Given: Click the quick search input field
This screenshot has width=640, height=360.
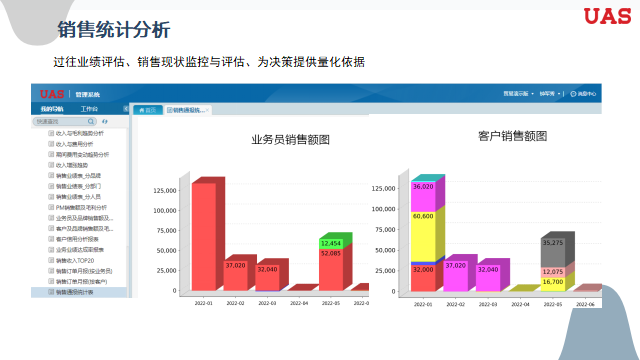Looking at the screenshot, I should pos(60,121).
